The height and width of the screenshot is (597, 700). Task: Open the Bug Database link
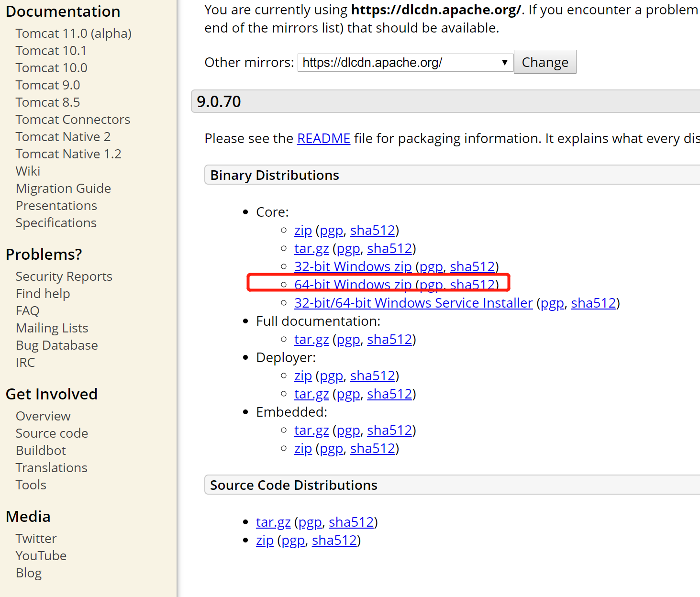pyautogui.click(x=56, y=345)
